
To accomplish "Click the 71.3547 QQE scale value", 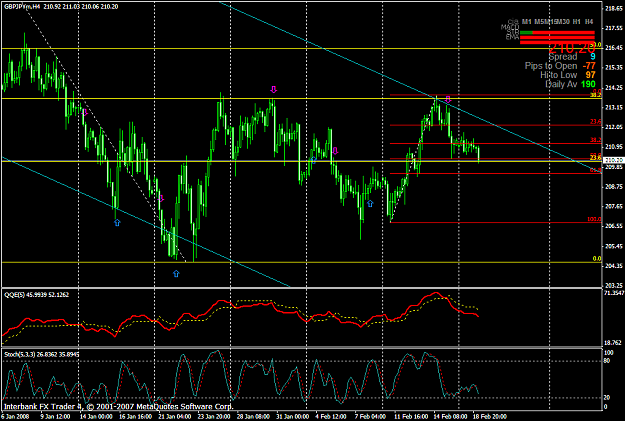I will 614,293.
